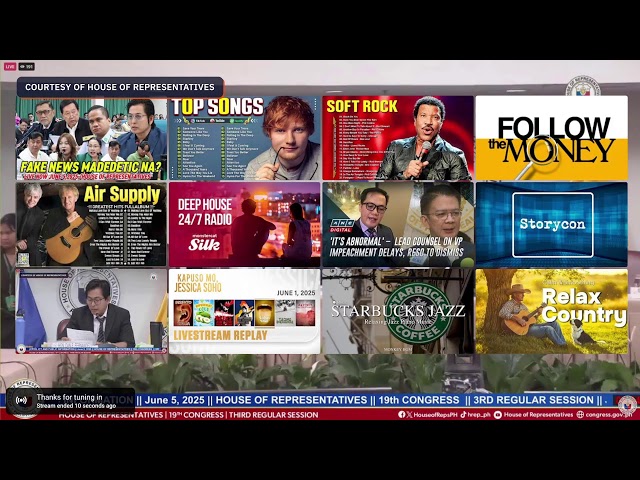The image size is (640, 480).
Task: Open the Storycon video thumbnail
Action: pyautogui.click(x=551, y=224)
